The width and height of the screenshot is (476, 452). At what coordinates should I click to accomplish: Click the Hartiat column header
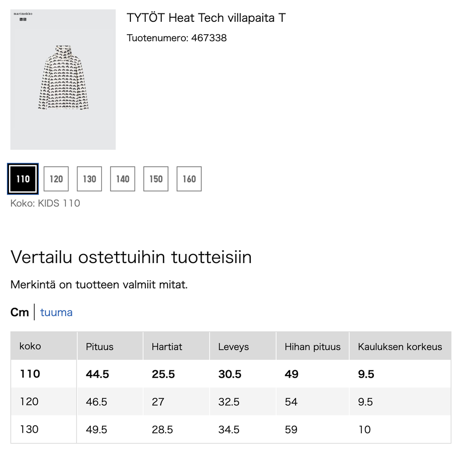(x=167, y=347)
